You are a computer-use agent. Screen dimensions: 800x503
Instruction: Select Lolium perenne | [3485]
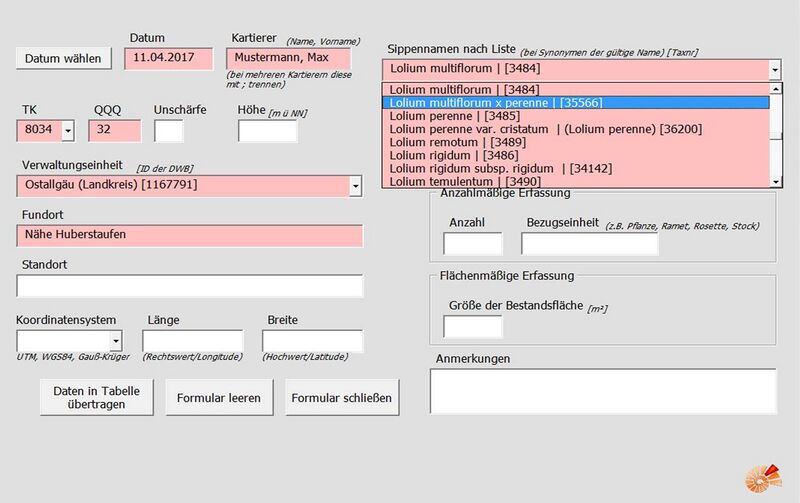(x=576, y=116)
